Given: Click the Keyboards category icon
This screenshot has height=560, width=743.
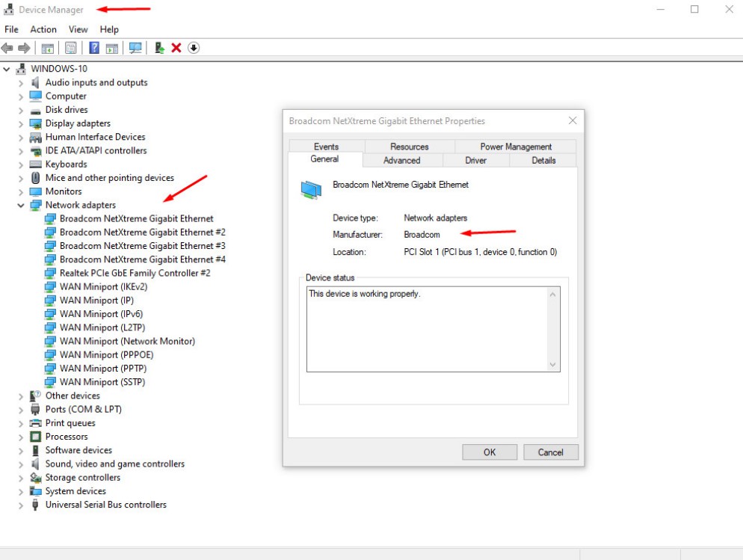Looking at the screenshot, I should pos(36,164).
